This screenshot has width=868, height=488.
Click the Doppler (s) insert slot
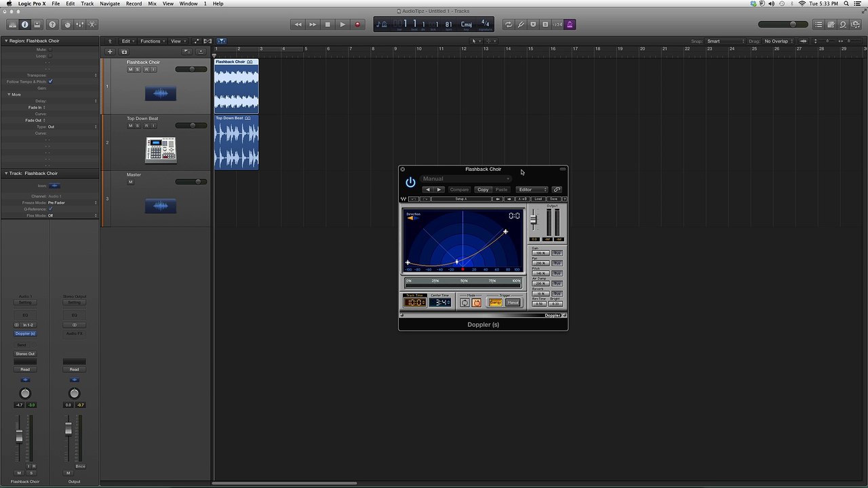(x=25, y=333)
